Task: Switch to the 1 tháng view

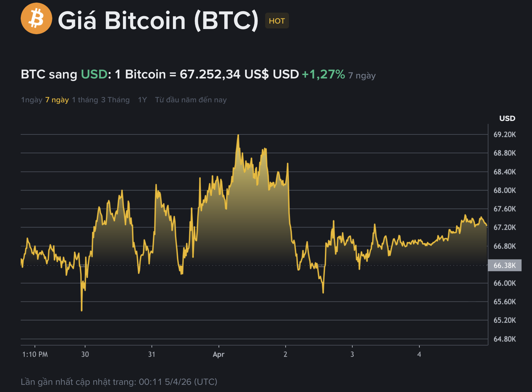Action: click(84, 100)
